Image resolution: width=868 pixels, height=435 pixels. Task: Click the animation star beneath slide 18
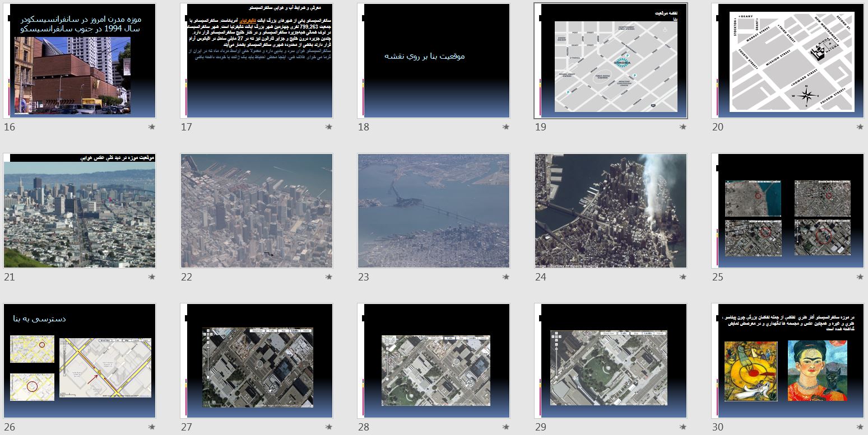coord(506,127)
